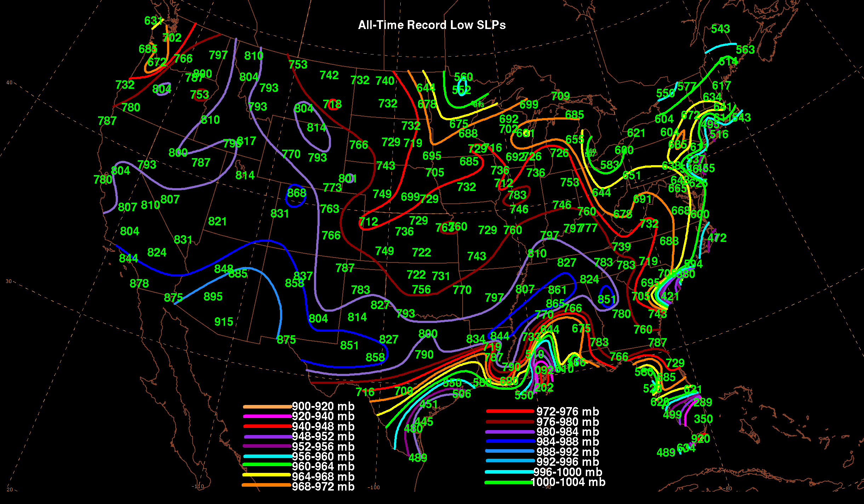
Task: Select the '948-952 mb' legend text
Action: (x=323, y=436)
